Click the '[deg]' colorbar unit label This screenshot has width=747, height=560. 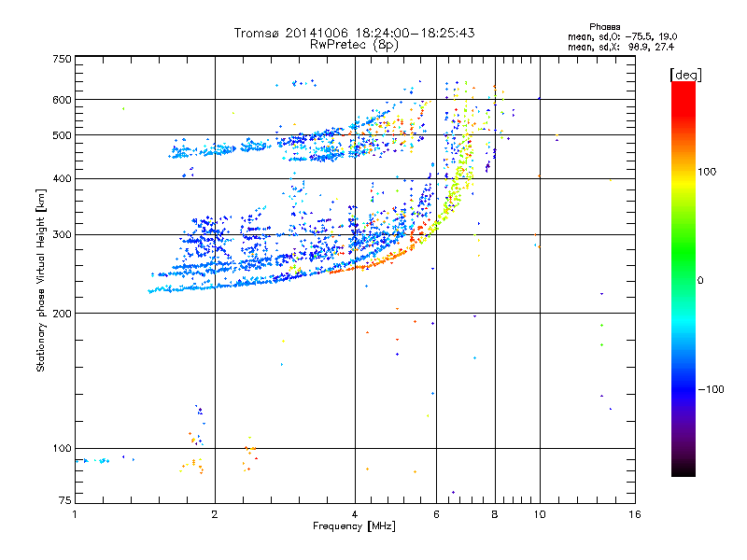[x=685, y=76]
